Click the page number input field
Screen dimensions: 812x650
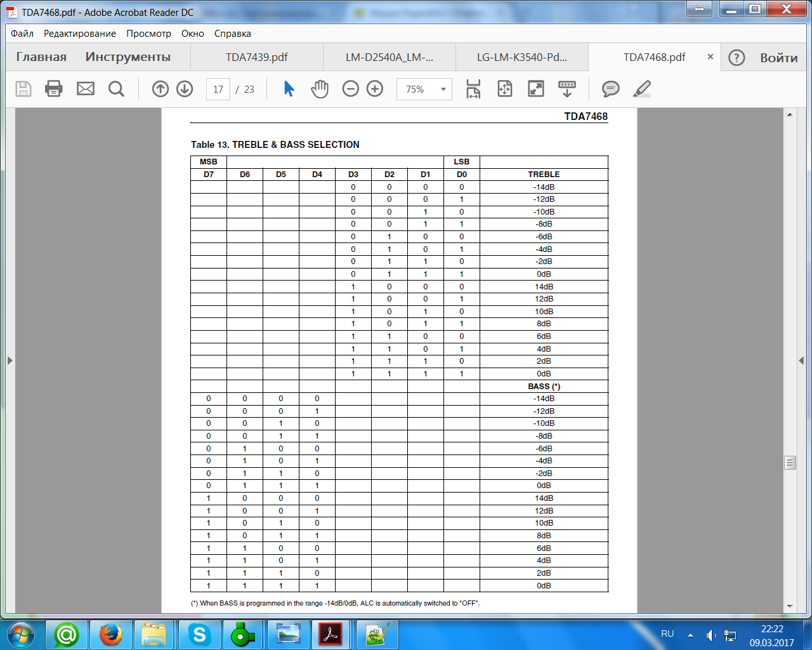tap(218, 90)
